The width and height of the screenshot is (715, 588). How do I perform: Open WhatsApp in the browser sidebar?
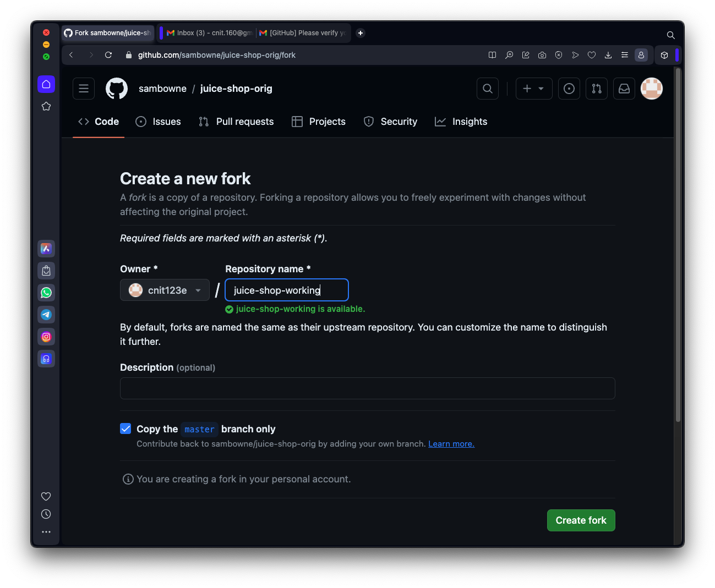pyautogui.click(x=46, y=293)
